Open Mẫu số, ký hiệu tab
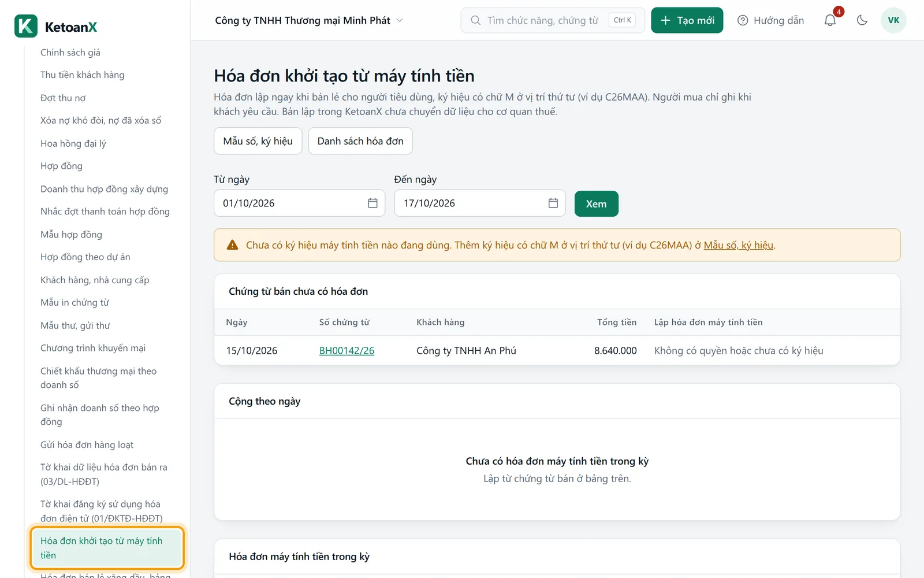This screenshot has height=578, width=924. [x=258, y=141]
